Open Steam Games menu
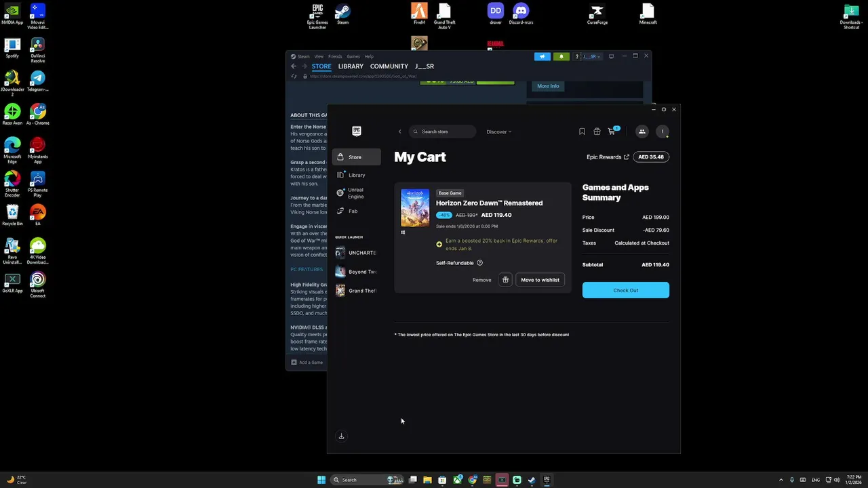The width and height of the screenshot is (868, 488). coord(353,56)
